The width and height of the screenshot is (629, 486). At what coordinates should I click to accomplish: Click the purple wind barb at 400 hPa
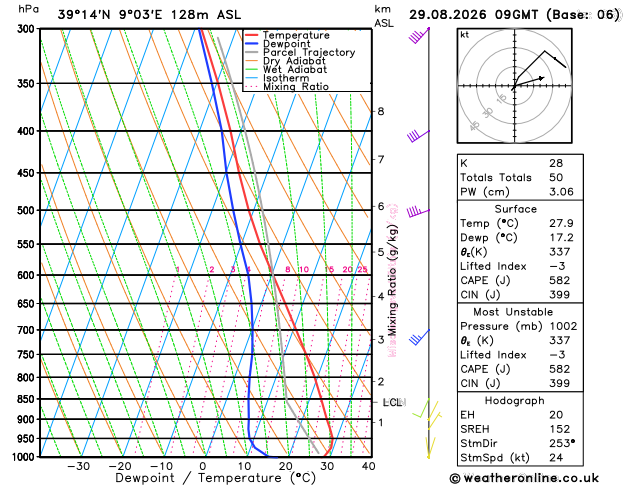pyautogui.click(x=418, y=136)
